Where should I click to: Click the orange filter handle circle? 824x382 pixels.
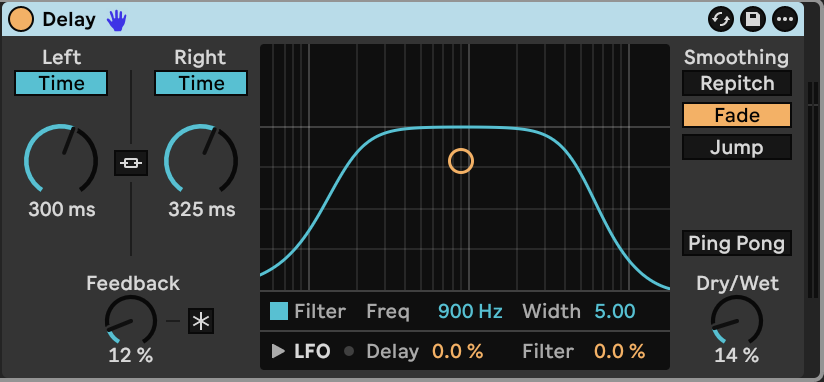461,161
